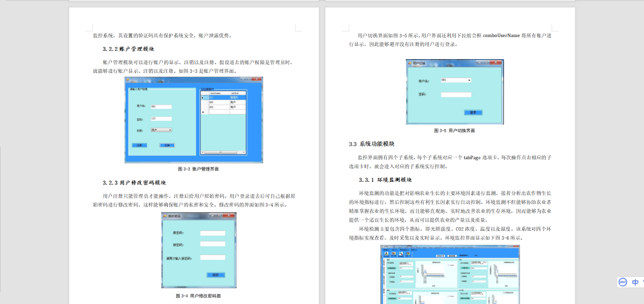This screenshot has width=644, height=304.
Task: Click the iFLY input method icon
Action: click(622, 282)
